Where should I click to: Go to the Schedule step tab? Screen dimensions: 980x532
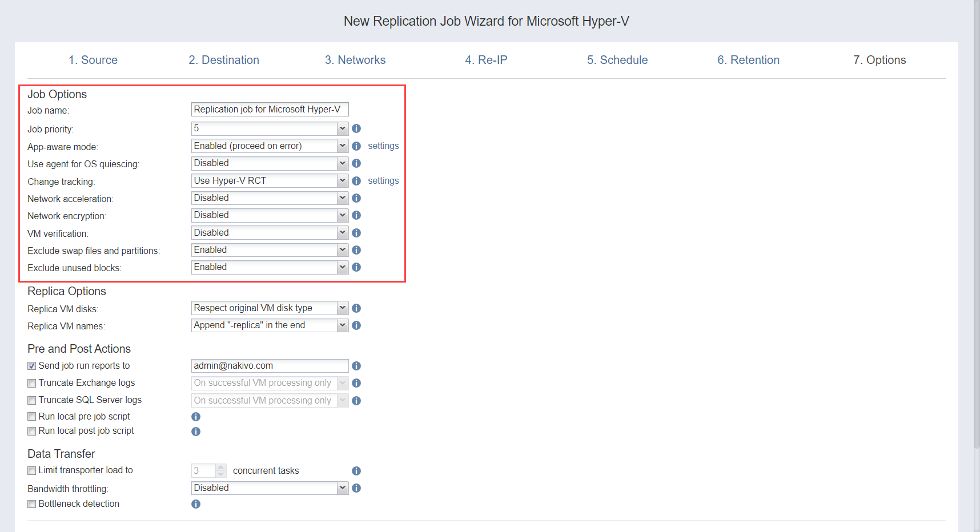coord(617,60)
